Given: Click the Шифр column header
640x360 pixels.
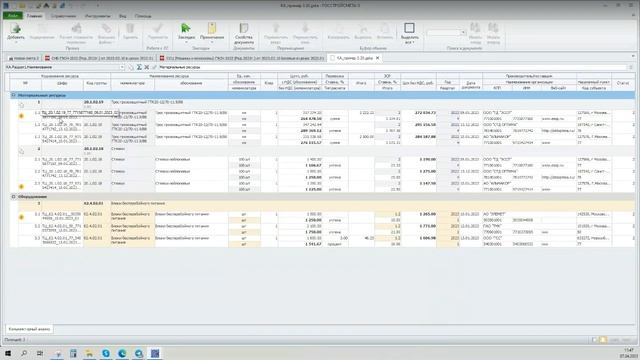Looking at the screenshot, I should pos(62,83).
